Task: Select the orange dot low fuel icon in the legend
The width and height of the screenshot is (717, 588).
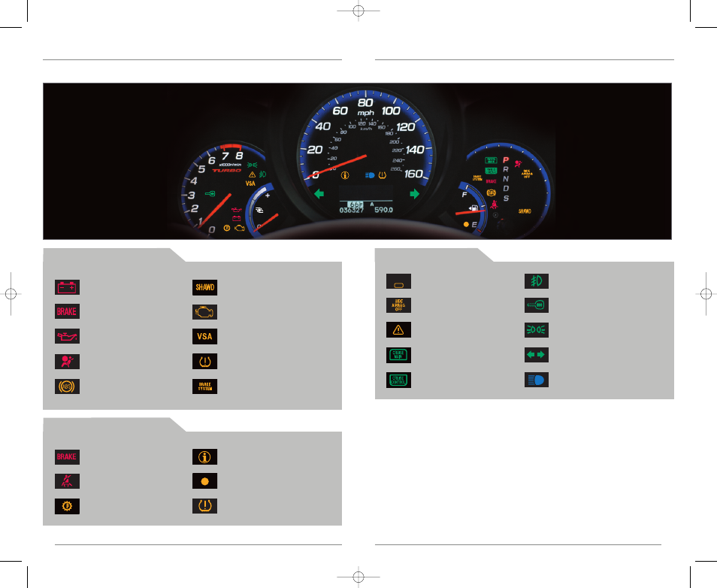Action: (x=205, y=481)
